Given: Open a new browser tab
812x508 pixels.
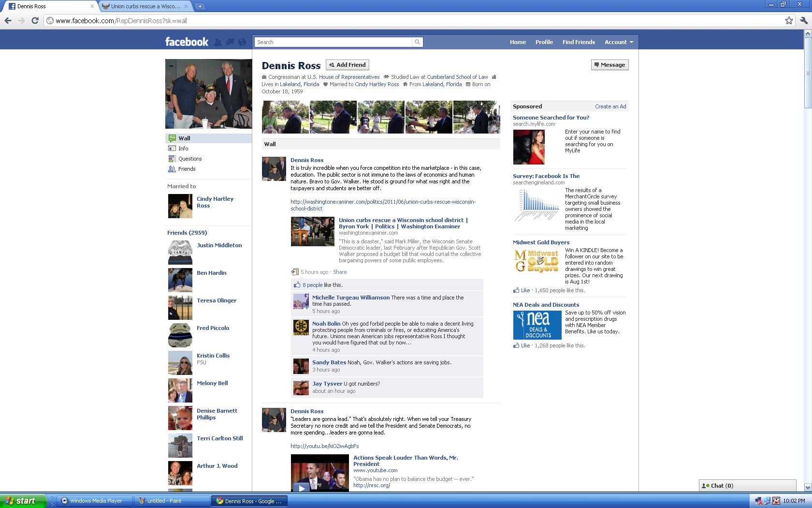Looking at the screenshot, I should pos(200,6).
